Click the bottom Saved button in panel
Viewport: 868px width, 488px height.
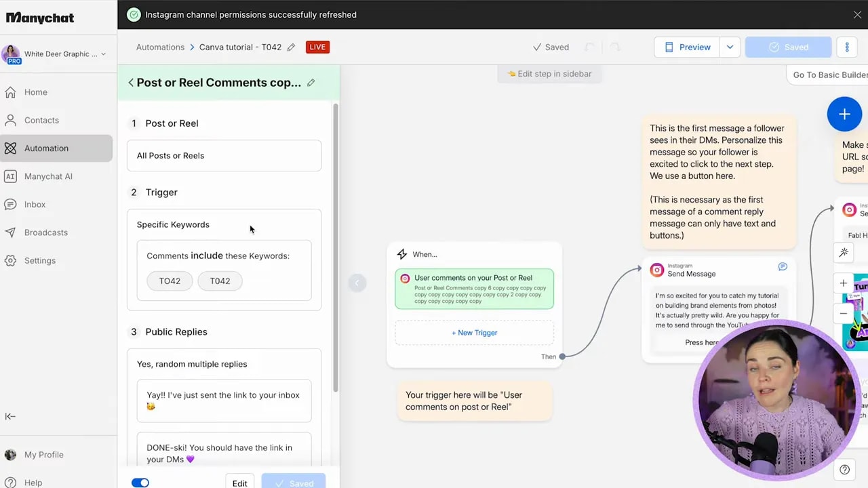(294, 483)
